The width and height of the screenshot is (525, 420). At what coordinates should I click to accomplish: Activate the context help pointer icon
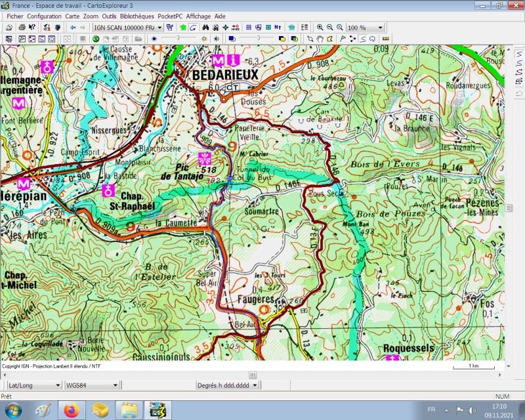click(31, 28)
